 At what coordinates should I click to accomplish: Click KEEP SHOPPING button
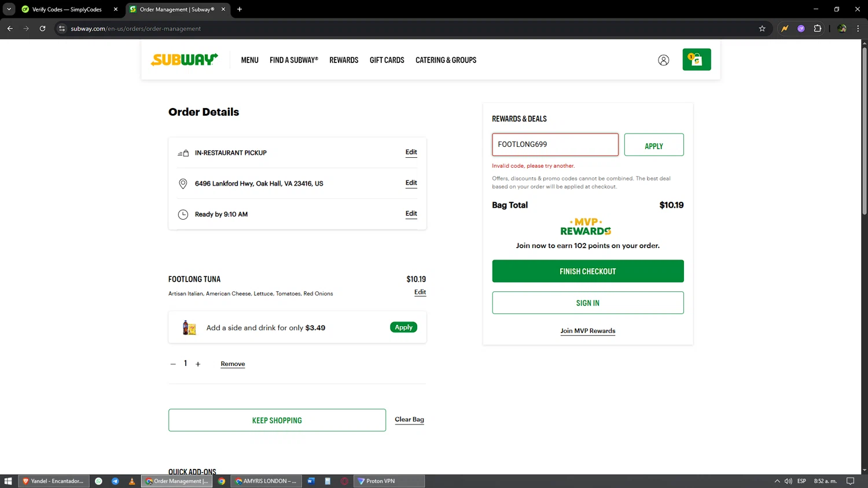[x=277, y=420]
